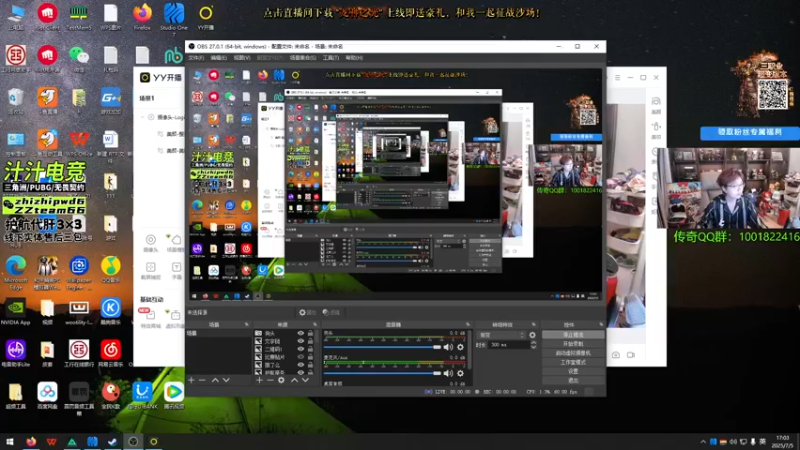Open the Recycle Bin on the desktop
The image size is (800, 450).
point(16,101)
